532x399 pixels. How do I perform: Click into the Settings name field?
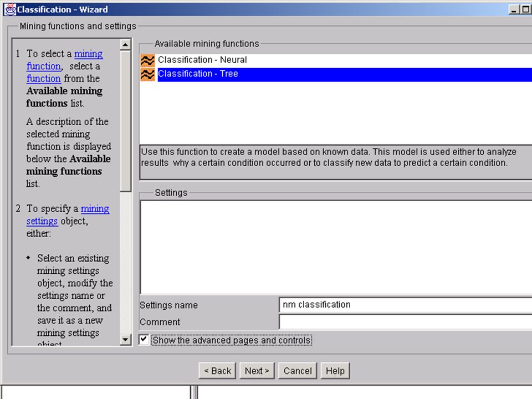[x=406, y=305]
